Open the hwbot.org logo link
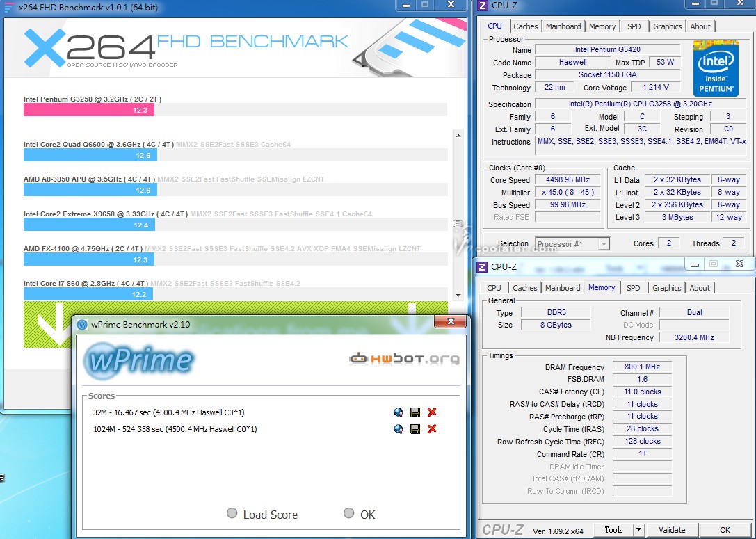Viewport: 756px width, 539px height. pyautogui.click(x=404, y=359)
